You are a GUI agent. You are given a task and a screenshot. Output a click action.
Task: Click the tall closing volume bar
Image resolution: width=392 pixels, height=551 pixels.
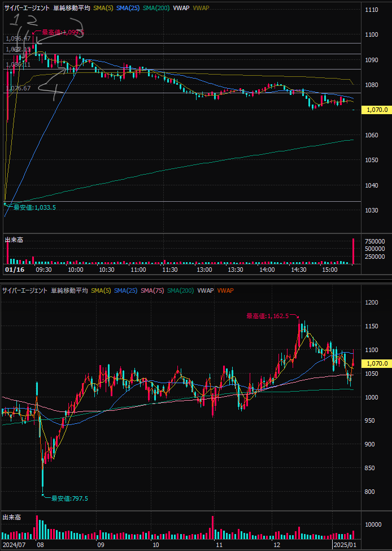tap(354, 251)
